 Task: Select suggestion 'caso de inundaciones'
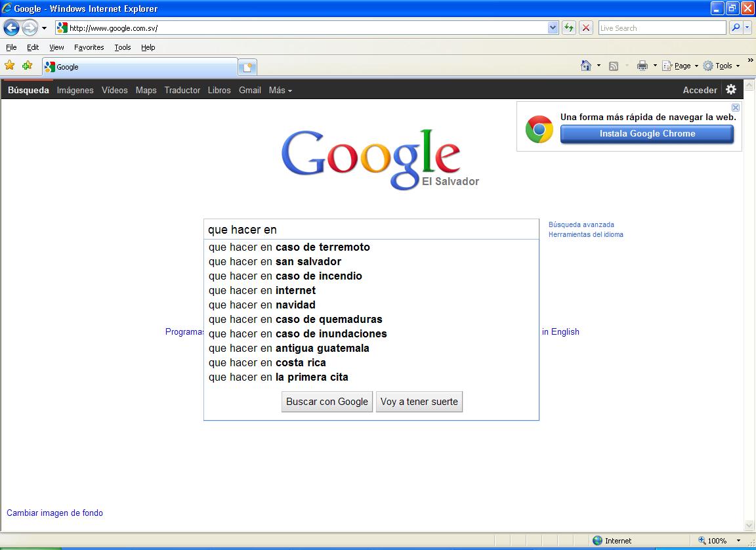pyautogui.click(x=371, y=334)
